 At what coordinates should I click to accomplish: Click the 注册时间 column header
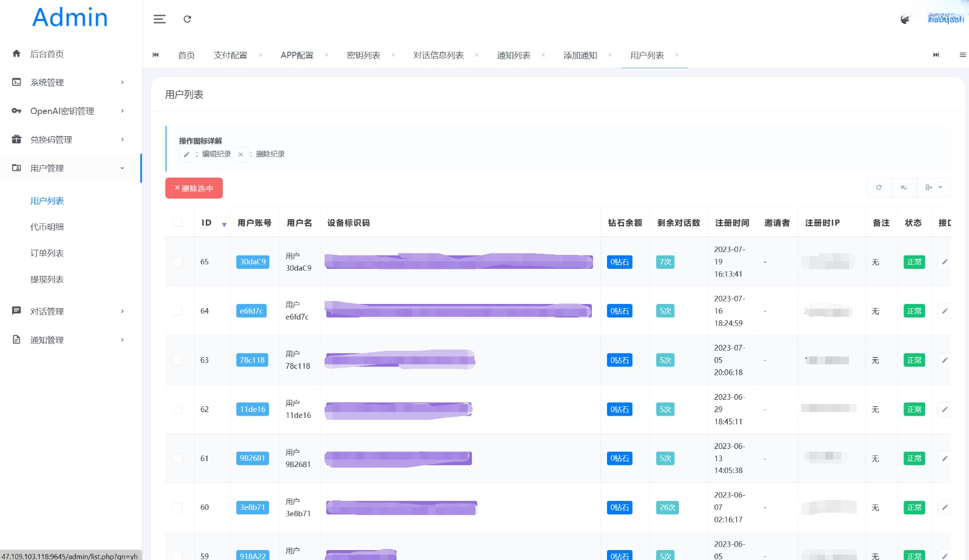(732, 223)
